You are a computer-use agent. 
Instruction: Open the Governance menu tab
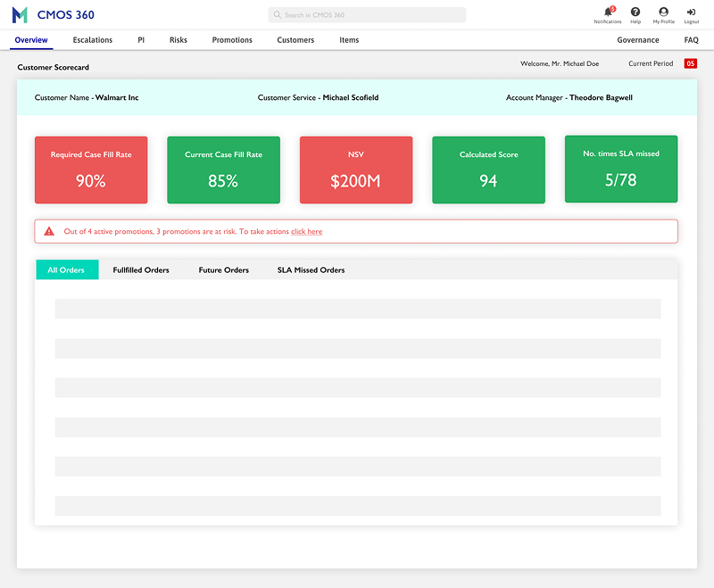[x=638, y=40]
